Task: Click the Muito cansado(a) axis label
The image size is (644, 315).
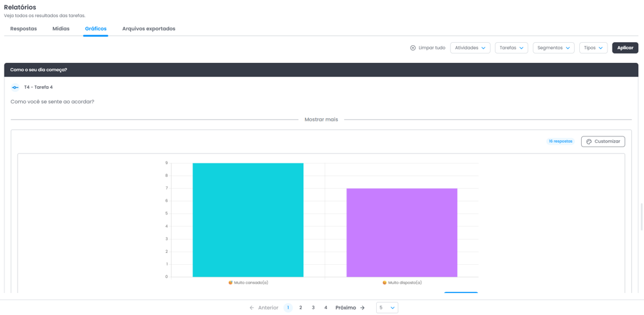Action: pyautogui.click(x=248, y=282)
